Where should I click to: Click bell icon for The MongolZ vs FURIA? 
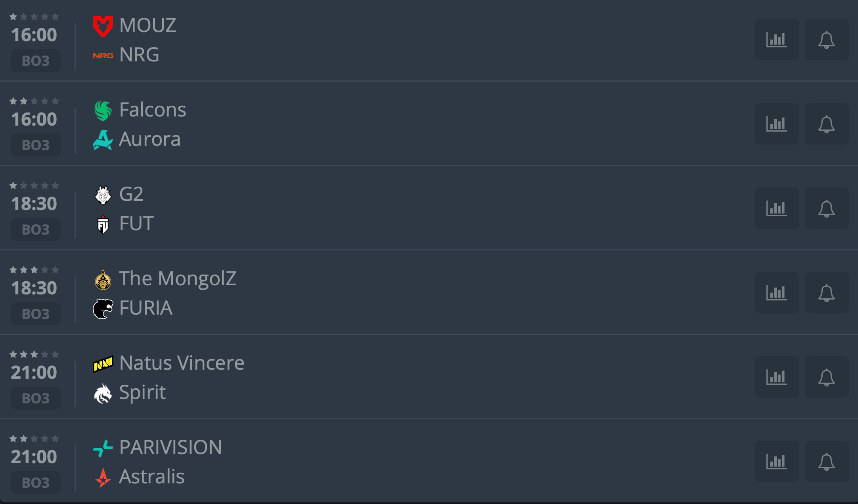click(827, 293)
